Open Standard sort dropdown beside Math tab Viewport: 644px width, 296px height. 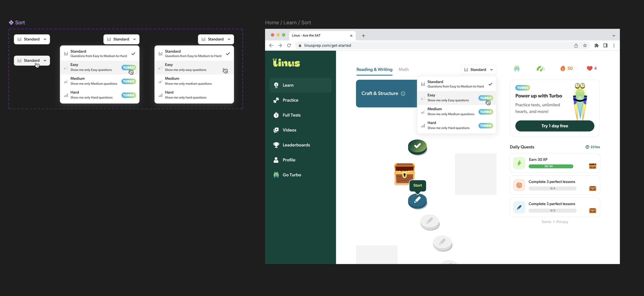[x=478, y=70]
